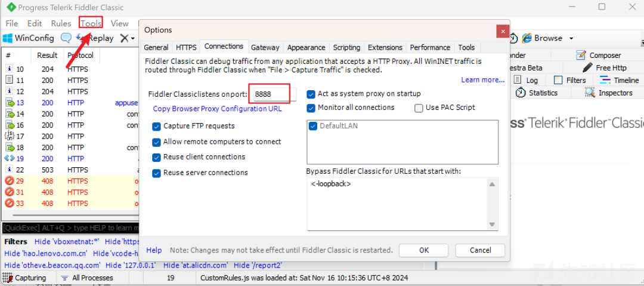Close the Options dialog with red X

tap(502, 32)
